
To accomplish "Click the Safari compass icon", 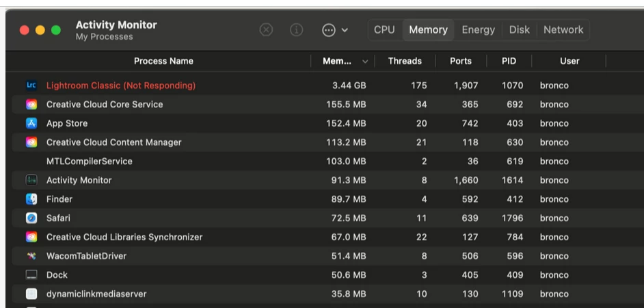I will point(31,218).
